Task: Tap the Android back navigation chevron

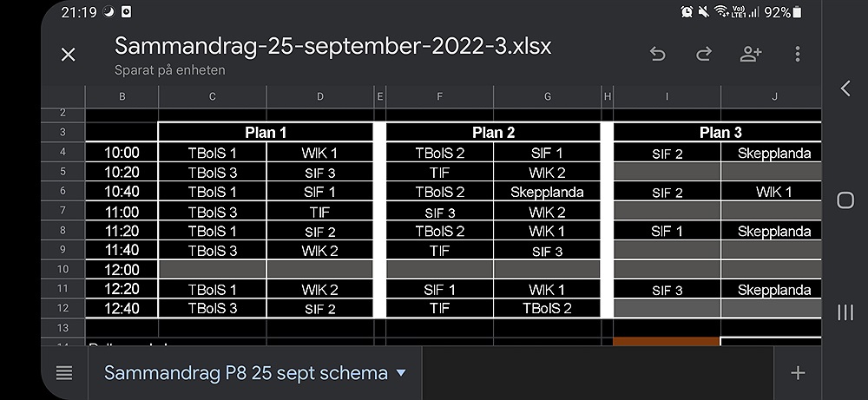Action: [845, 89]
